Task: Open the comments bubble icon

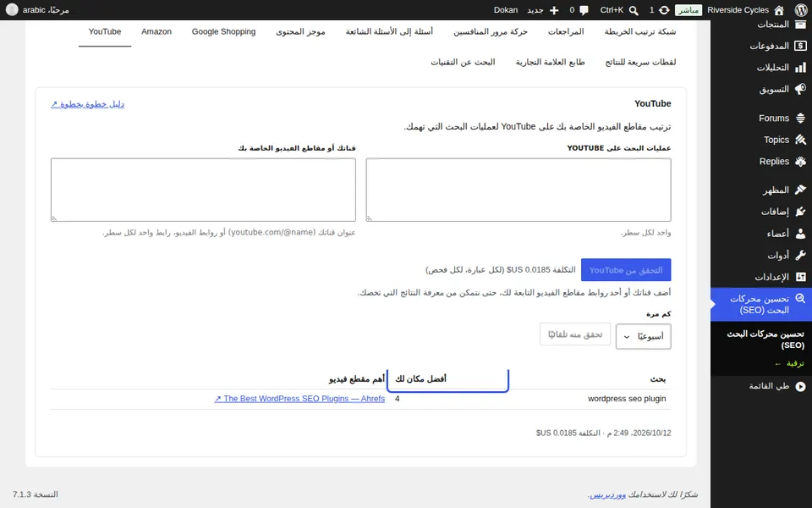Action: [584, 10]
